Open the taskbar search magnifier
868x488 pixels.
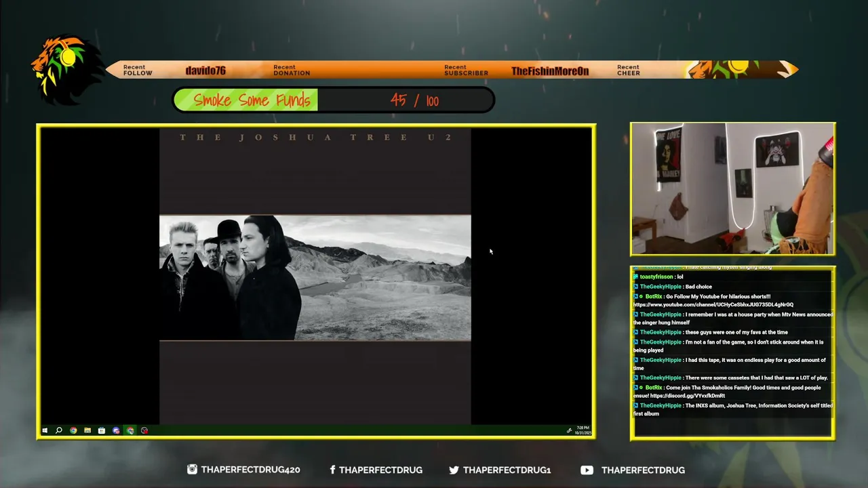tap(59, 430)
